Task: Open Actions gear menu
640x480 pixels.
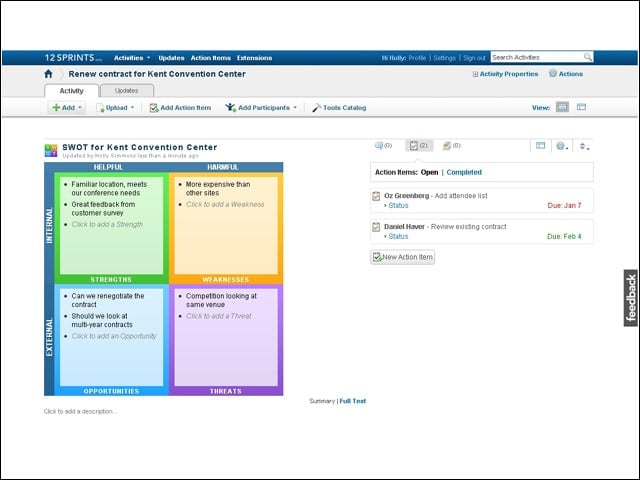Action: point(565,73)
